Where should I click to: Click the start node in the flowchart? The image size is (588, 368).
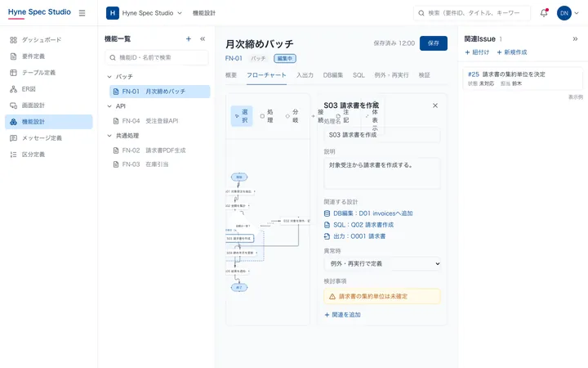(x=238, y=177)
